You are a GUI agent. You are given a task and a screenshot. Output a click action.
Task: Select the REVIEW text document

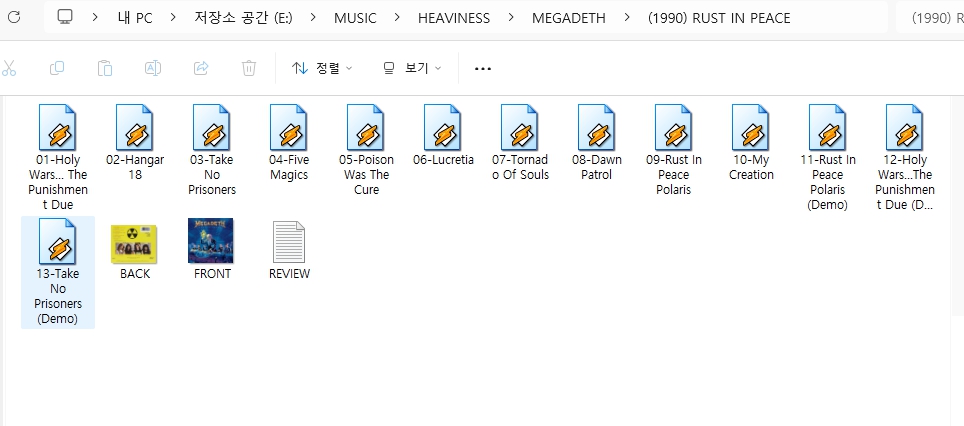289,250
